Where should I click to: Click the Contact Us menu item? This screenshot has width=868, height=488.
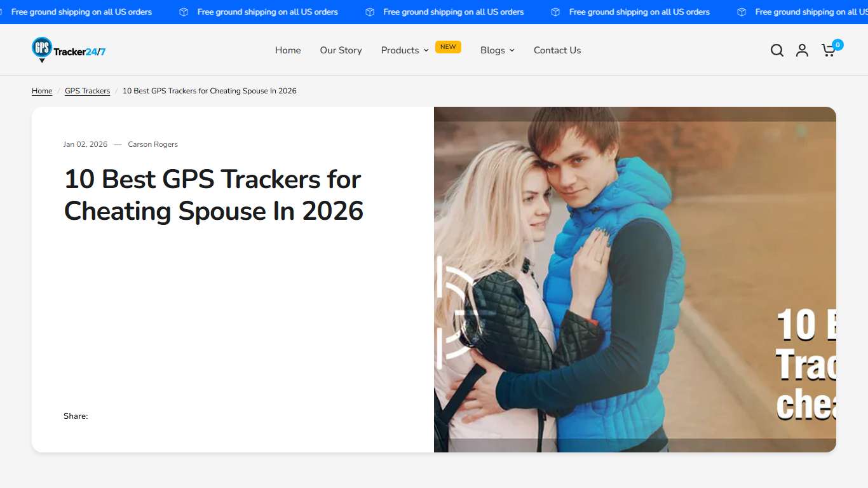coord(557,50)
